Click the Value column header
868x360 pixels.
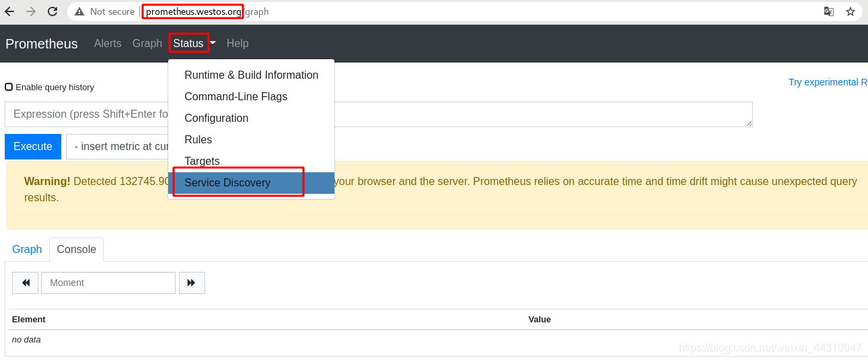(540, 320)
